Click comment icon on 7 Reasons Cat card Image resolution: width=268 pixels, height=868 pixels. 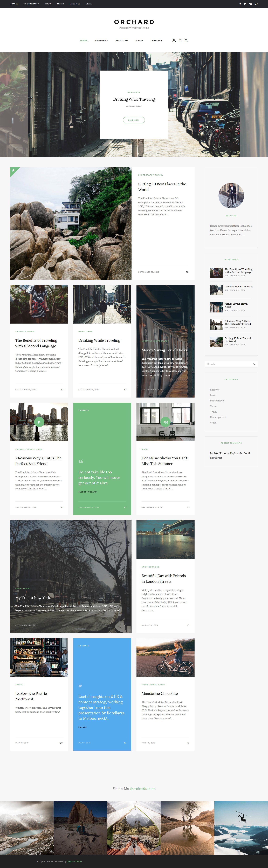[x=62, y=507]
